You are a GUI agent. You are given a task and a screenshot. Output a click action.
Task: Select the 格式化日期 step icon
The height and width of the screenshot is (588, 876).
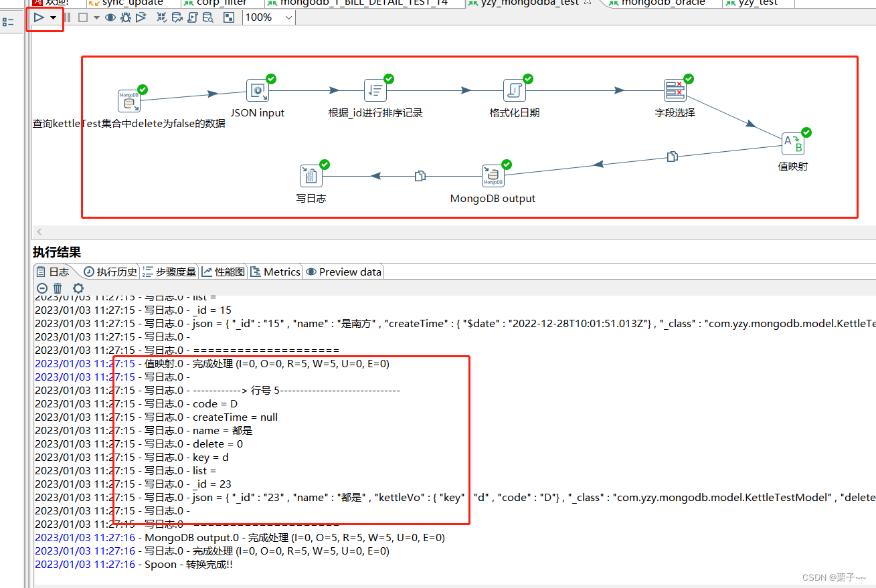coord(515,90)
